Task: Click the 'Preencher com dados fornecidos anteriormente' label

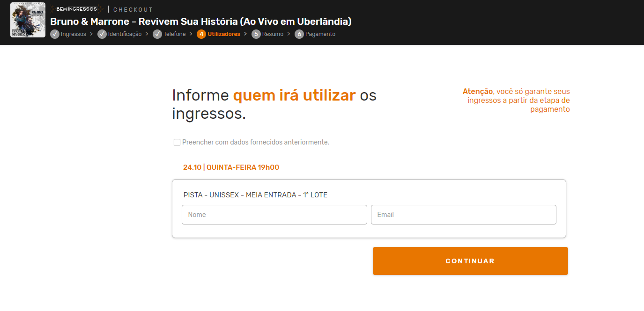Action: [256, 142]
